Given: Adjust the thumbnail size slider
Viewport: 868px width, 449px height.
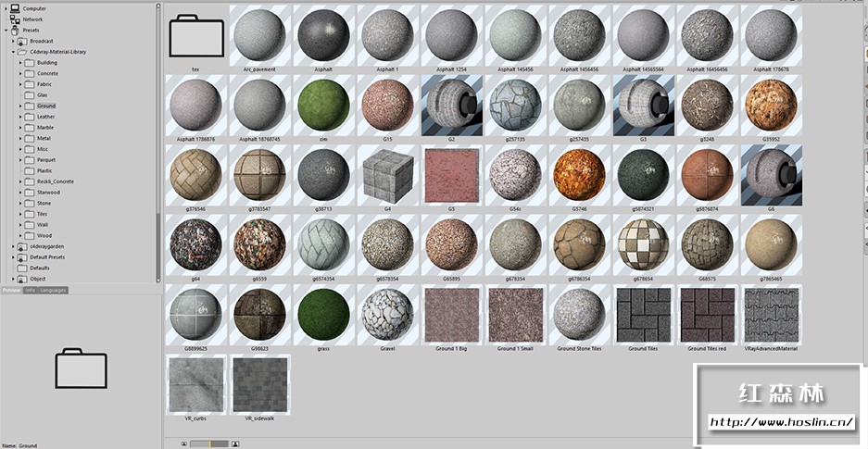Looking at the screenshot, I should click(209, 443).
